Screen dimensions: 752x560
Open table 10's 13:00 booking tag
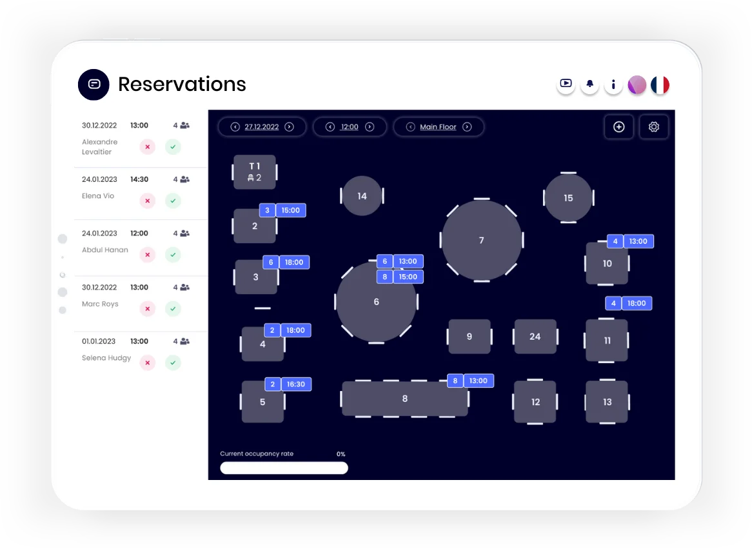tap(630, 241)
